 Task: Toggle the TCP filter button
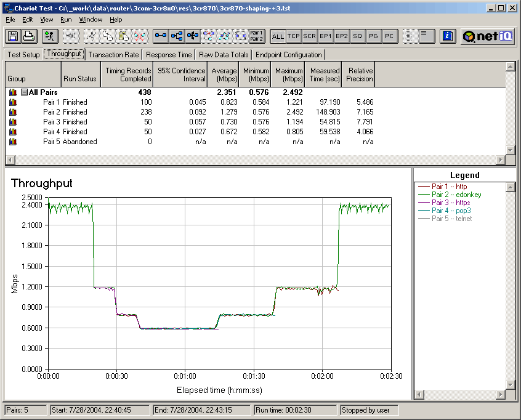point(294,36)
